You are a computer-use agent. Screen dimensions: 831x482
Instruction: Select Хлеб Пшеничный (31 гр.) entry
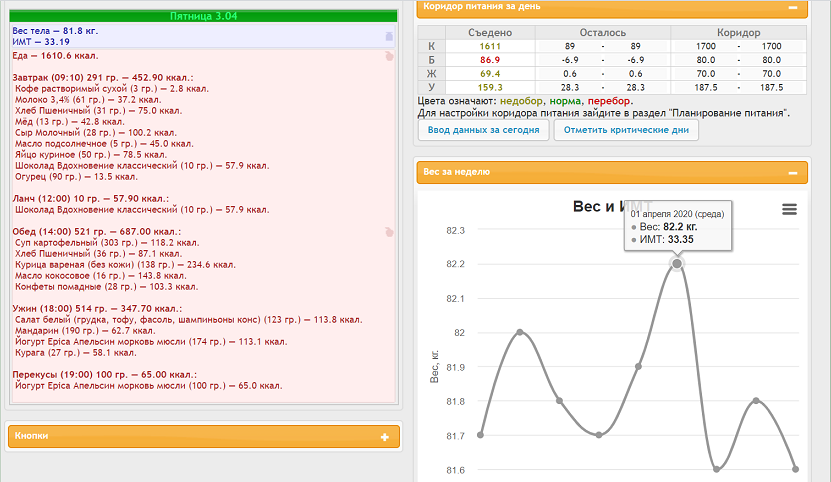click(99, 111)
